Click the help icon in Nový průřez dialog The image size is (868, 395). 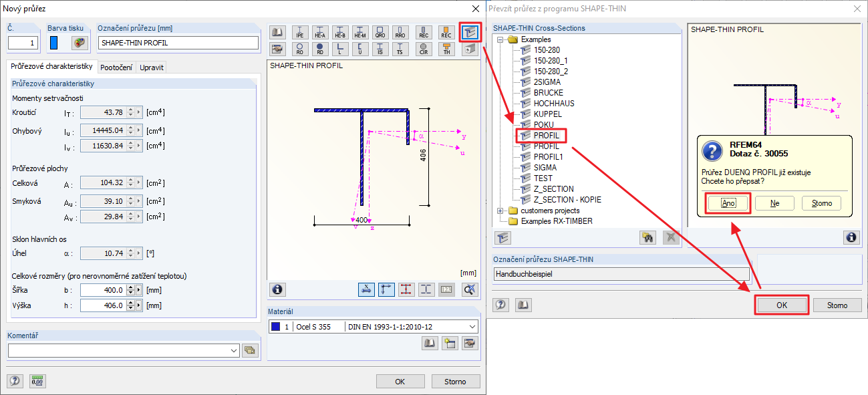pos(15,382)
